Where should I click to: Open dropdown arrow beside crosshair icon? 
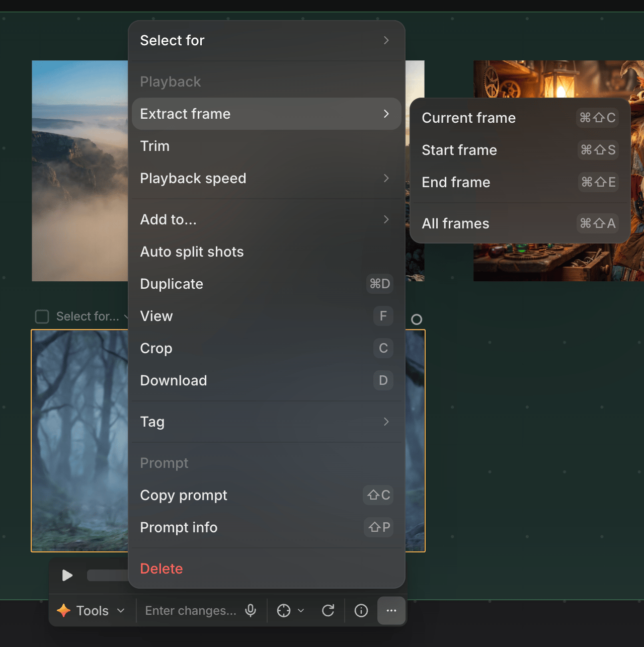tap(301, 610)
